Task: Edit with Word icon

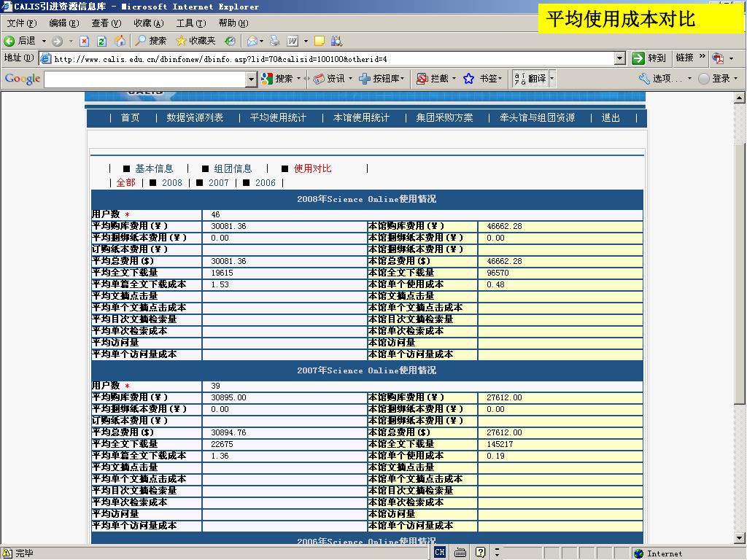Action: [x=293, y=42]
